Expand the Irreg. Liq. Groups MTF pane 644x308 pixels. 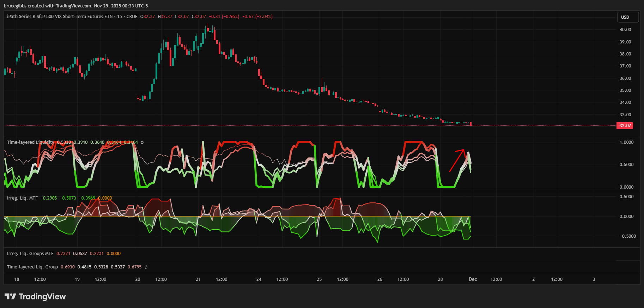coord(30,254)
